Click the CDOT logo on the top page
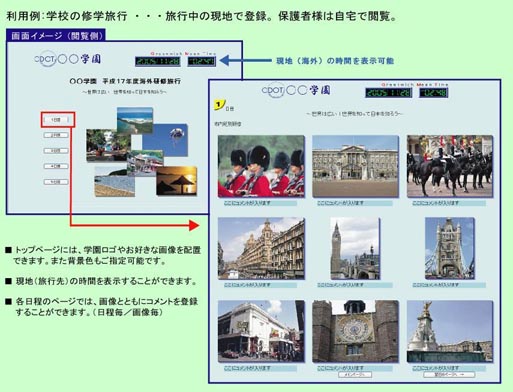This screenshot has height=392, width=513. pos(45,59)
